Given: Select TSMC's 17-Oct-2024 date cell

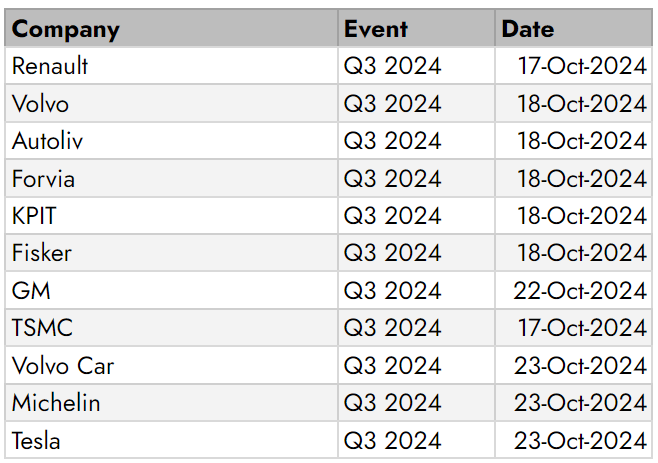Looking at the screenshot, I should coord(574,327).
